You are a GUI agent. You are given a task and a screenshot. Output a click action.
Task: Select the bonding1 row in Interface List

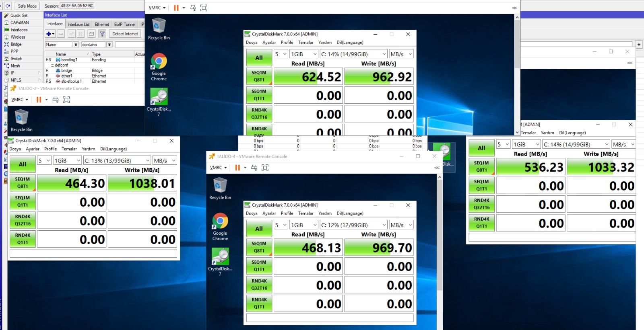pyautogui.click(x=95, y=59)
